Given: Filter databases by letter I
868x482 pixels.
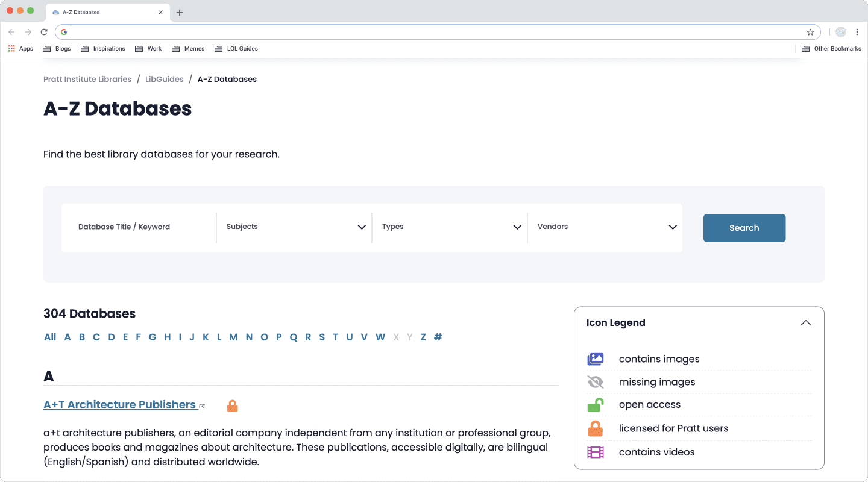Looking at the screenshot, I should click(x=180, y=337).
